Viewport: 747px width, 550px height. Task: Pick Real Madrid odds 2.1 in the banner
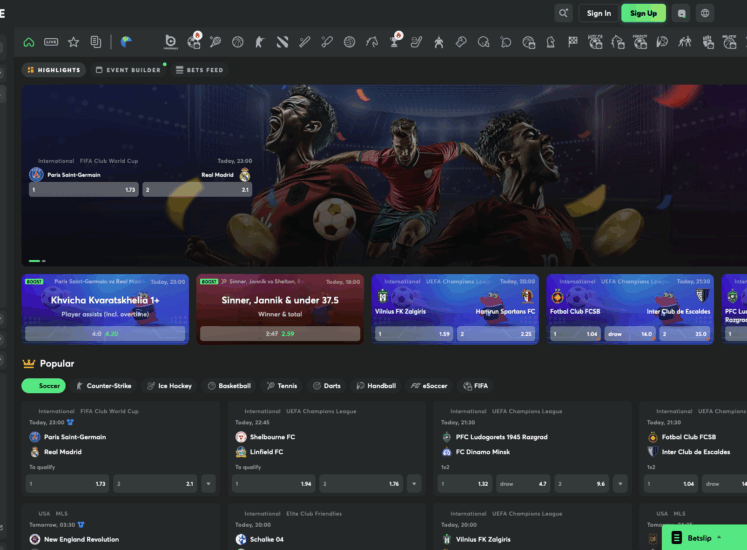tap(196, 189)
